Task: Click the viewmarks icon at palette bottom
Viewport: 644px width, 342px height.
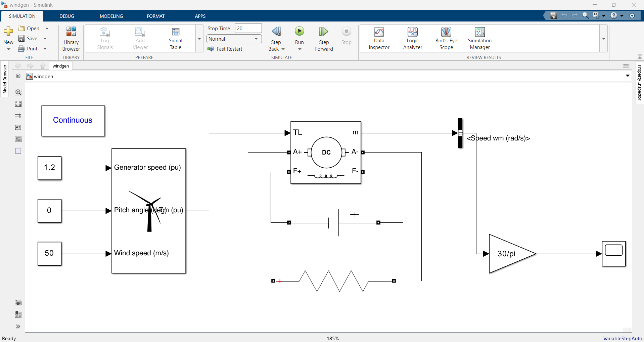Action: (18, 314)
